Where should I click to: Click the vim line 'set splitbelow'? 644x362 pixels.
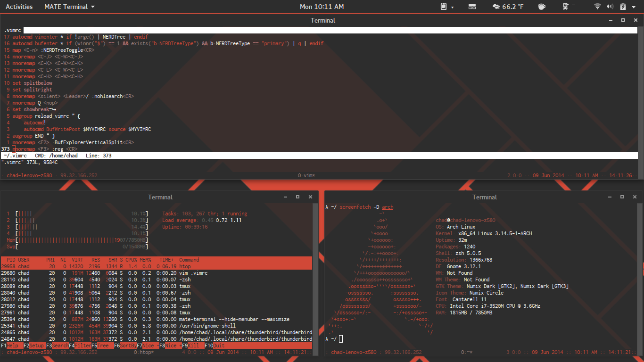click(x=33, y=83)
